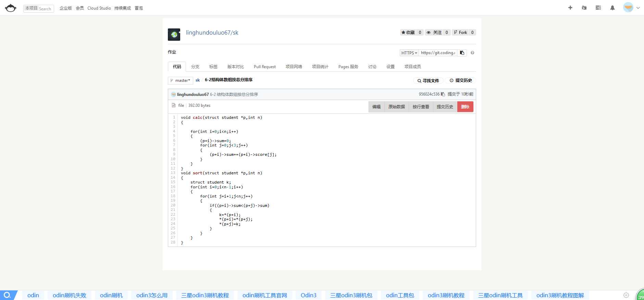
Task: Copy the commit hash icon
Action: pyautogui.click(x=443, y=94)
